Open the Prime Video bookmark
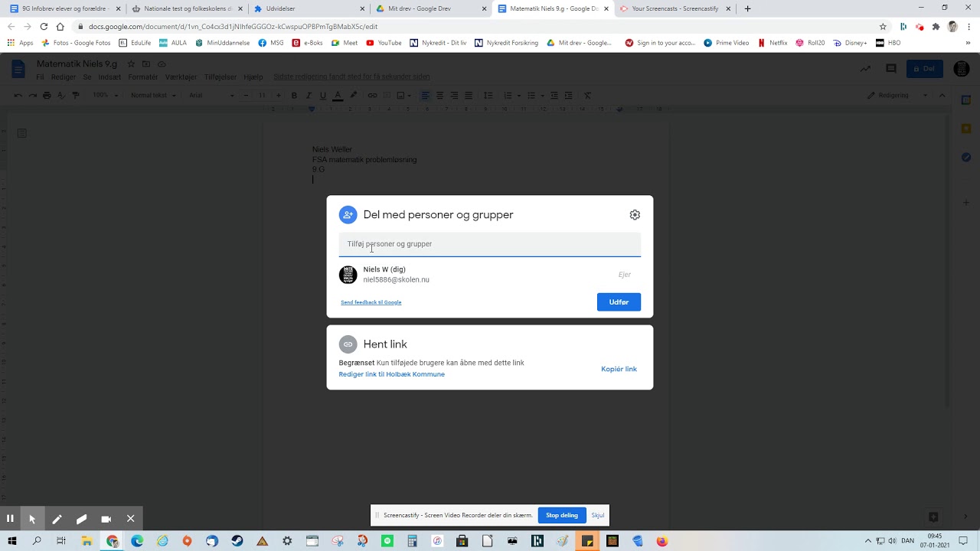980x551 pixels. click(x=727, y=43)
